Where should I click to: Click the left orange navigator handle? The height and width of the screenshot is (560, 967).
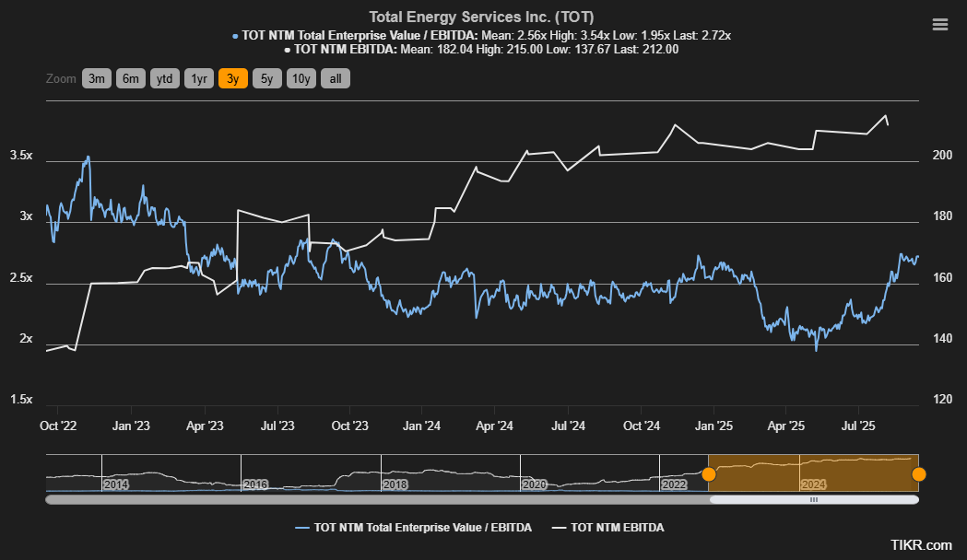click(x=709, y=473)
